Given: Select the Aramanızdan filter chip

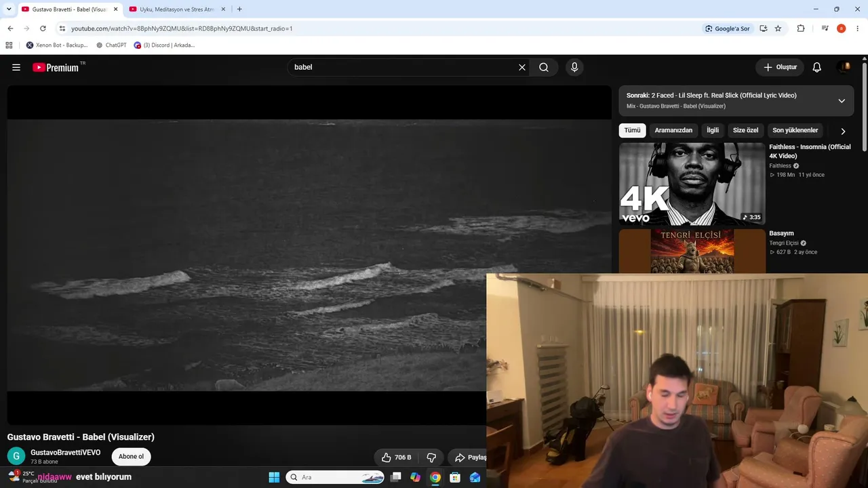Looking at the screenshot, I should coord(673,130).
